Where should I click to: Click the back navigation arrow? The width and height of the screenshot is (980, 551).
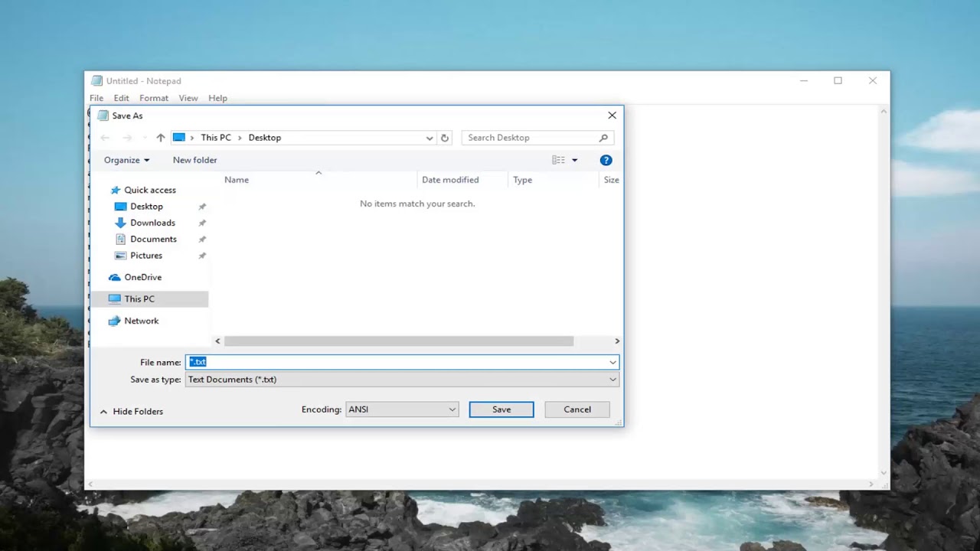105,137
